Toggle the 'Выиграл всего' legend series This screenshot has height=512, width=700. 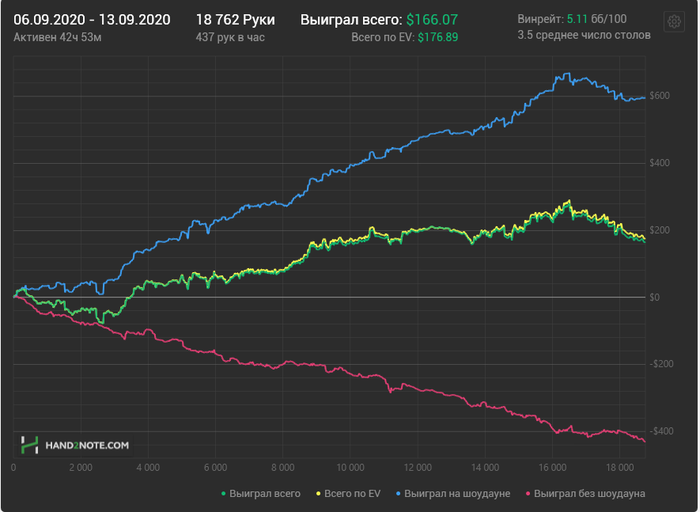coord(261,494)
